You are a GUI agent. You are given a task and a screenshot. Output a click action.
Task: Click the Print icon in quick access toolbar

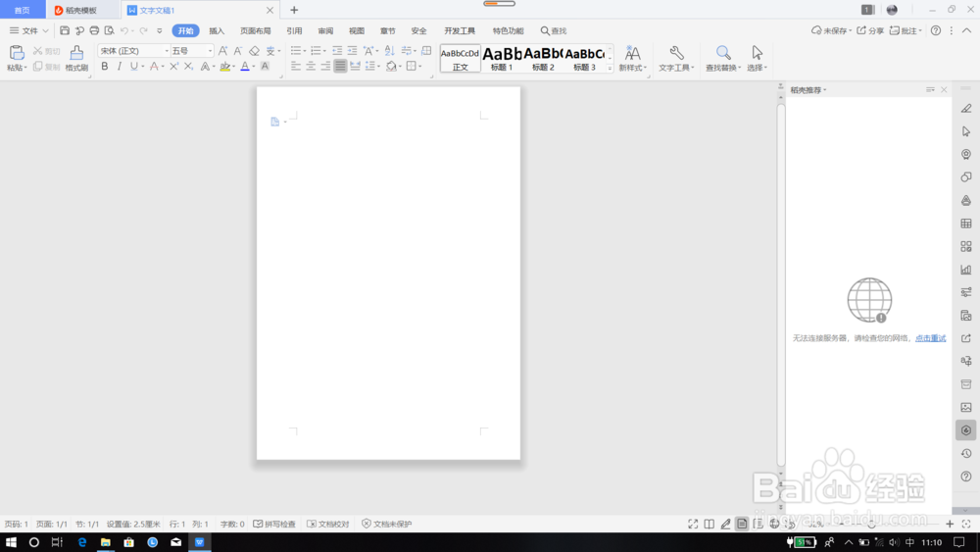pyautogui.click(x=94, y=30)
